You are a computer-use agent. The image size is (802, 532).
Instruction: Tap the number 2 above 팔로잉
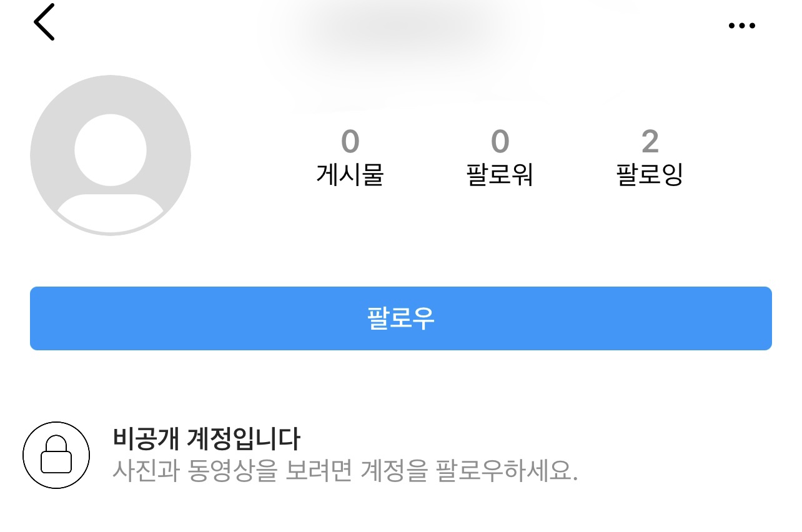(650, 142)
